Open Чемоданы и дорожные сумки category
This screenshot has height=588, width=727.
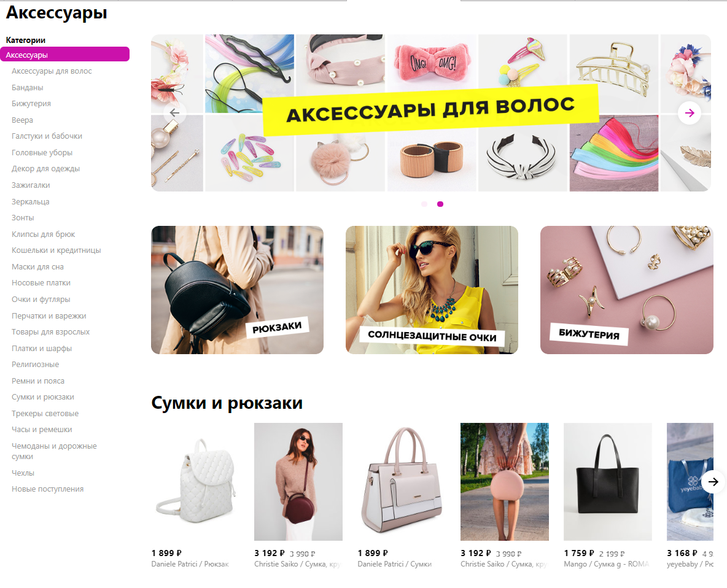54,451
